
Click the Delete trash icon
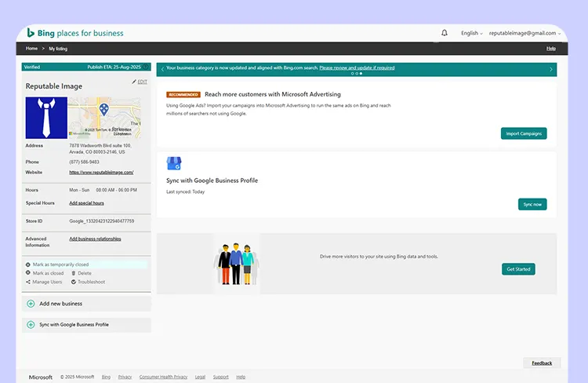point(74,273)
